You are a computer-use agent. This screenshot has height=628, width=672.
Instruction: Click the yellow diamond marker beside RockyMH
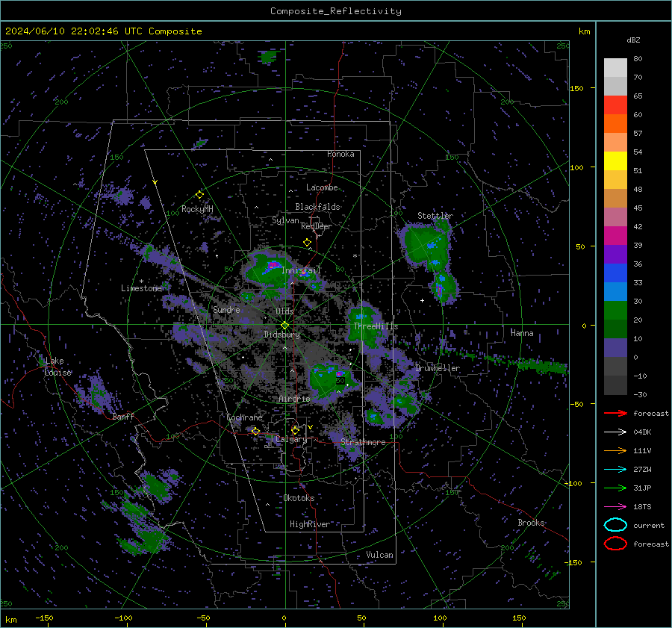[x=199, y=195]
